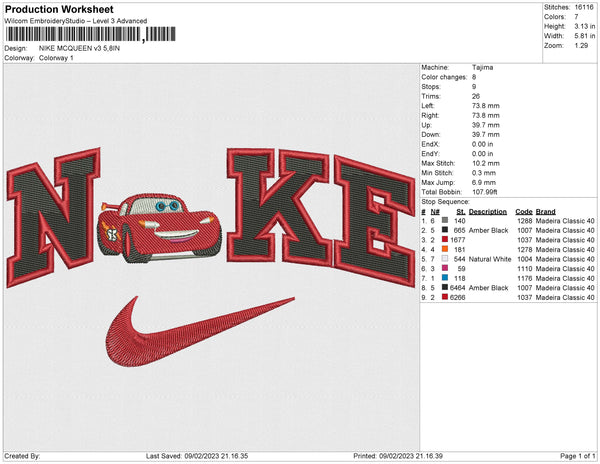Click code 1176 in stop row 7
Image resolution: width=600 pixels, height=464 pixels.
(x=525, y=278)
